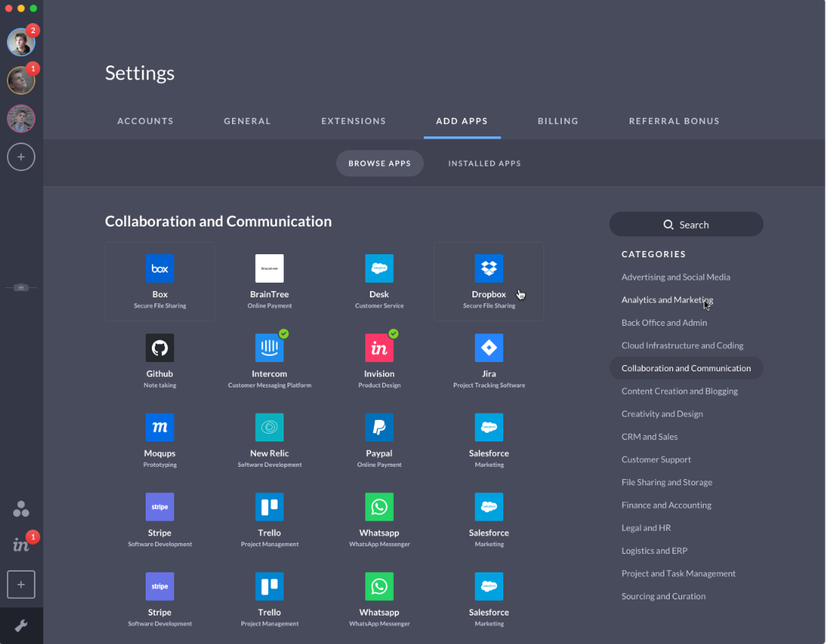This screenshot has height=644, width=827.
Task: Select the Jira app icon
Action: click(x=489, y=348)
